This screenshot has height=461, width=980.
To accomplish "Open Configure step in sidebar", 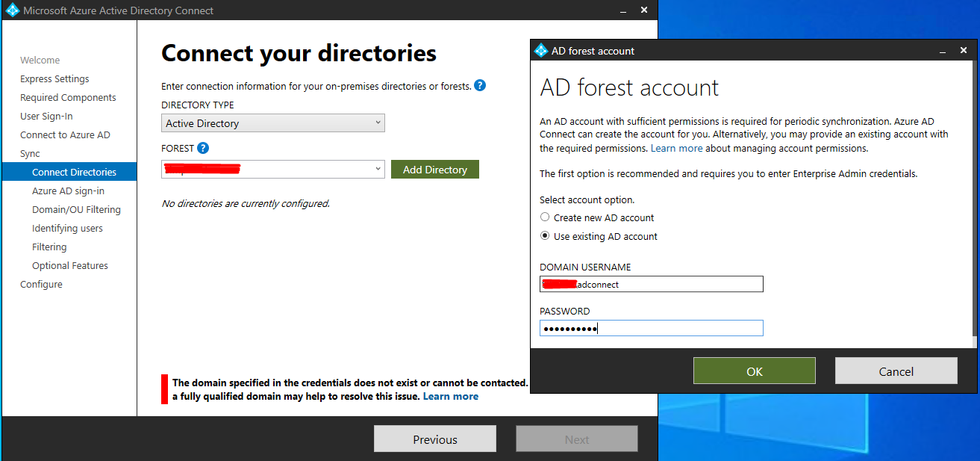I will click(41, 284).
